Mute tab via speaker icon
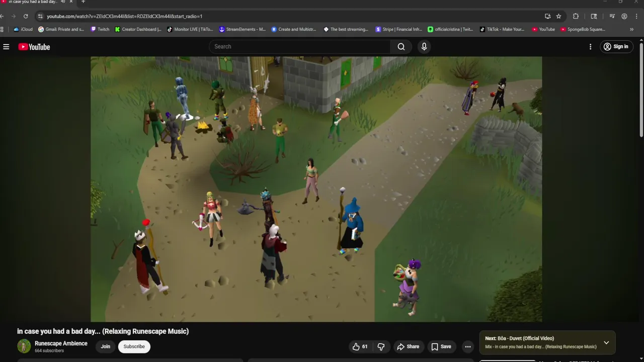 [63, 2]
